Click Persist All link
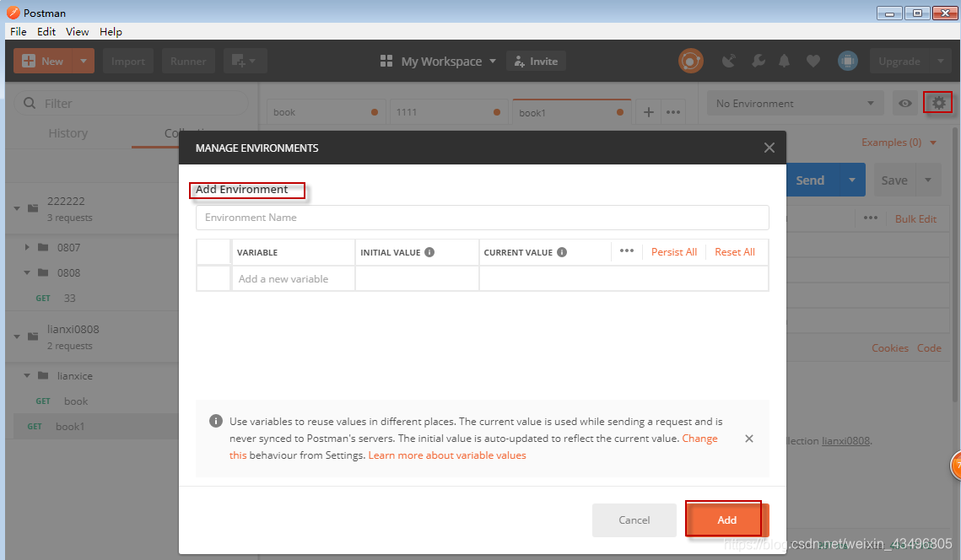 (x=673, y=252)
